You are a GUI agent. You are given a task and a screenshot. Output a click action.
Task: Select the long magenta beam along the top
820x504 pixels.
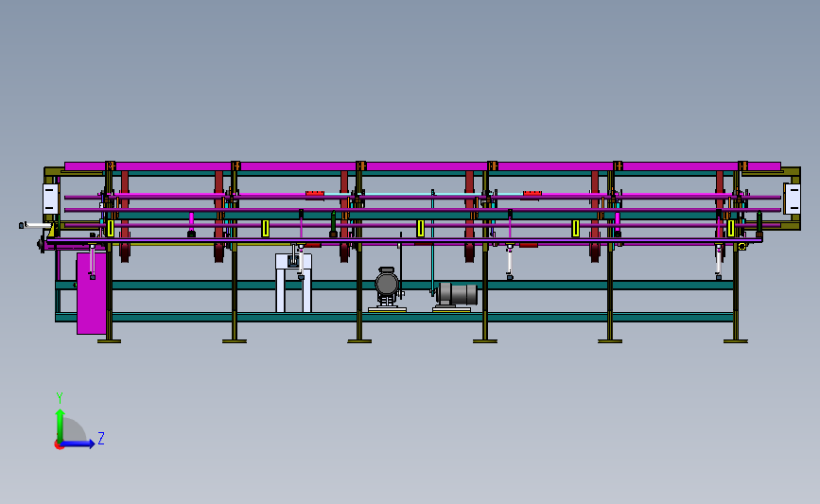423,166
